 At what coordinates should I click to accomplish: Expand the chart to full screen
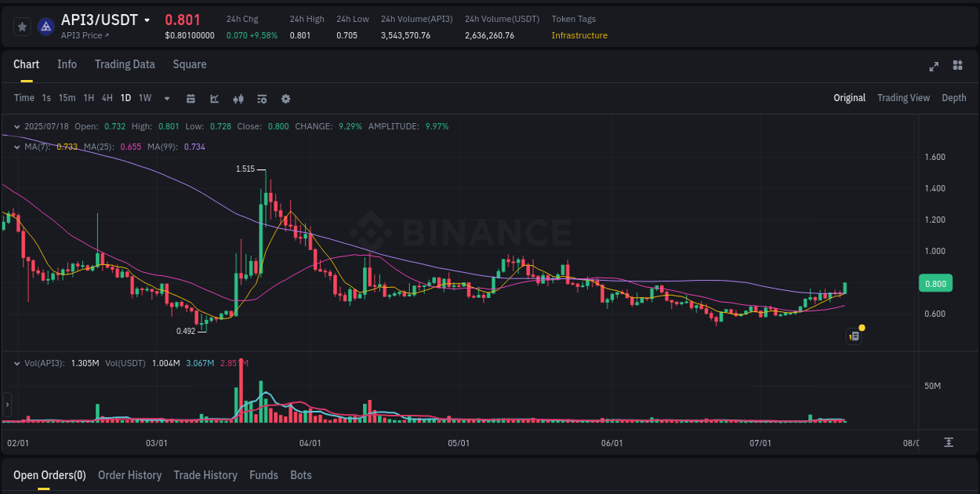(933, 67)
